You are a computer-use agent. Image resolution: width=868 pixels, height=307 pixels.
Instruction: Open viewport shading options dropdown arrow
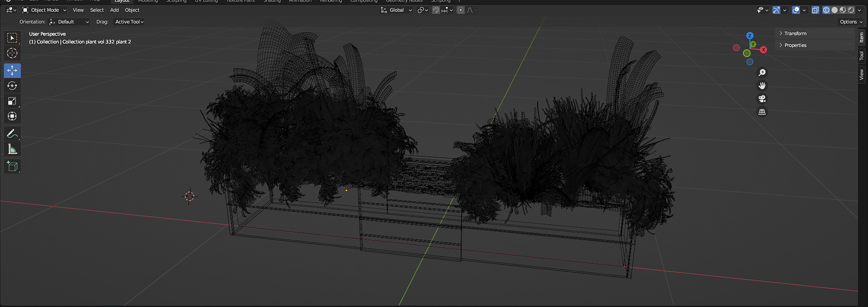[x=859, y=10]
